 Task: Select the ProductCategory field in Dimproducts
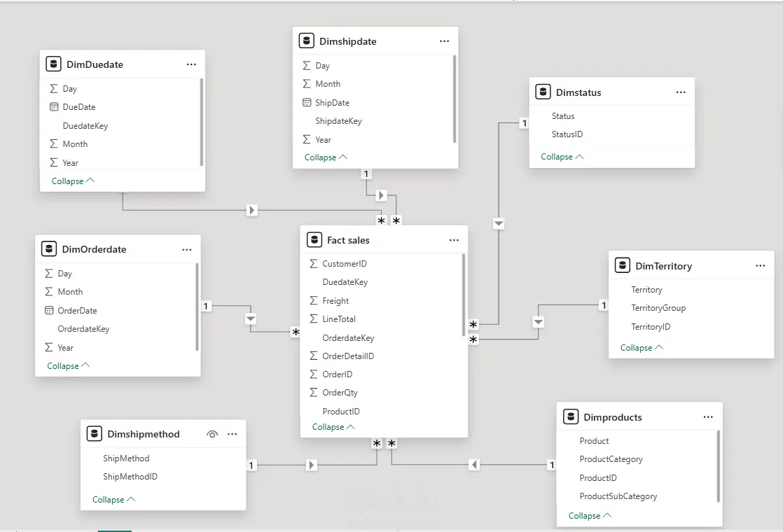[x=611, y=459]
